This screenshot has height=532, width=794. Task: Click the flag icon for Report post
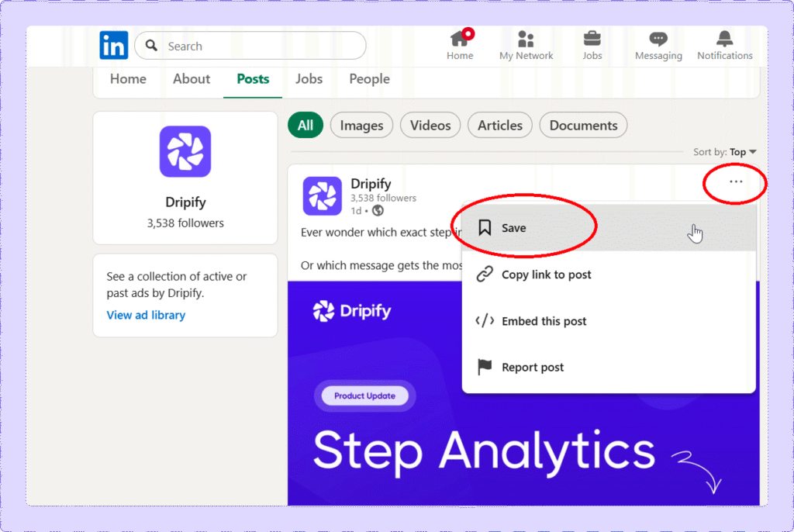point(485,366)
